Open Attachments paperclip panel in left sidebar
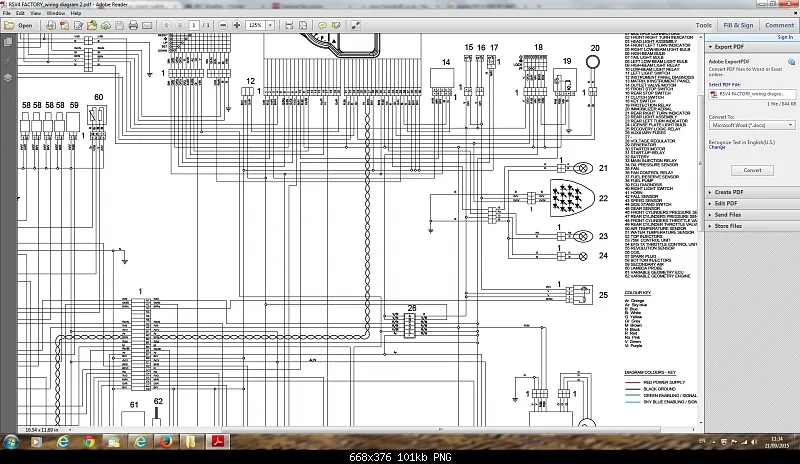800x464 pixels. [8, 60]
